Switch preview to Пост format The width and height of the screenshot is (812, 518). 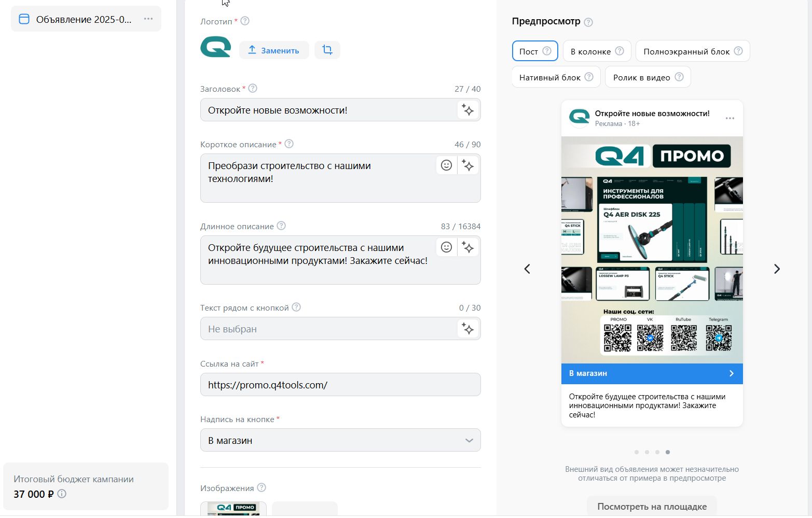point(535,51)
